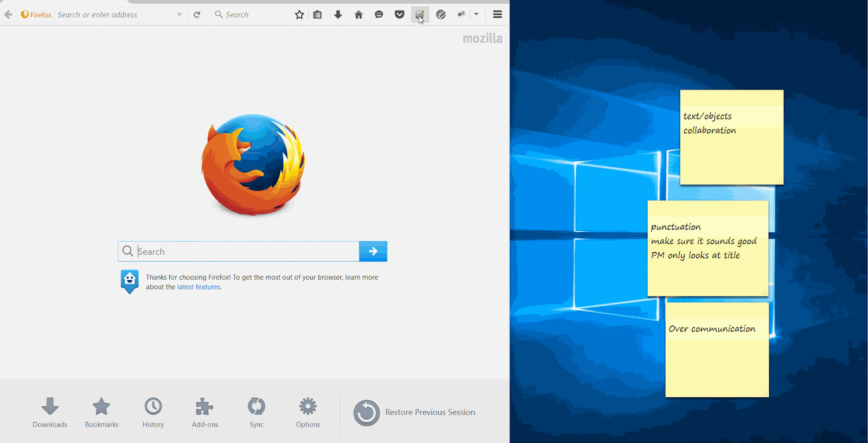Click the mozilla wordmark link
The height and width of the screenshot is (443, 868).
482,39
